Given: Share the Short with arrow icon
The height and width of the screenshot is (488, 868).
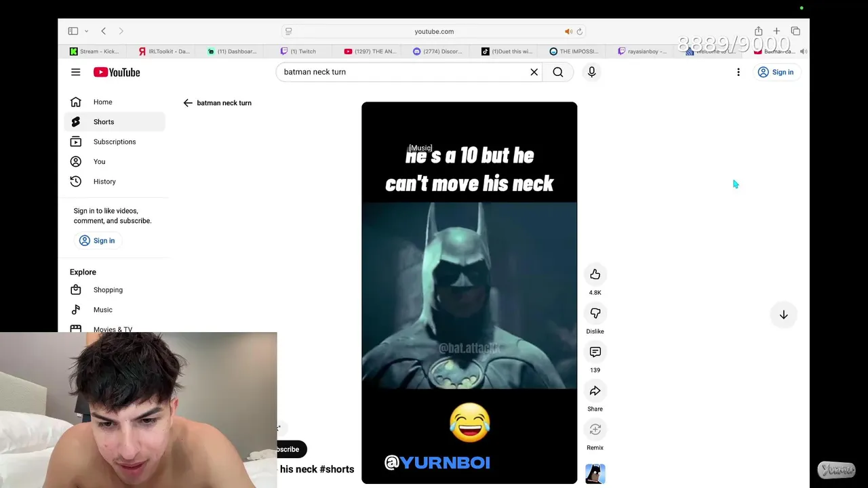Looking at the screenshot, I should pyautogui.click(x=595, y=390).
